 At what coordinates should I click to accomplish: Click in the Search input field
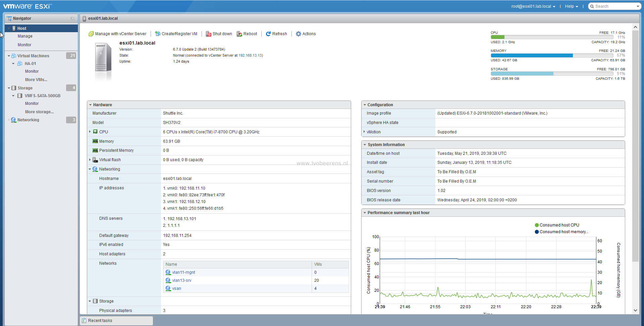pyautogui.click(x=614, y=6)
